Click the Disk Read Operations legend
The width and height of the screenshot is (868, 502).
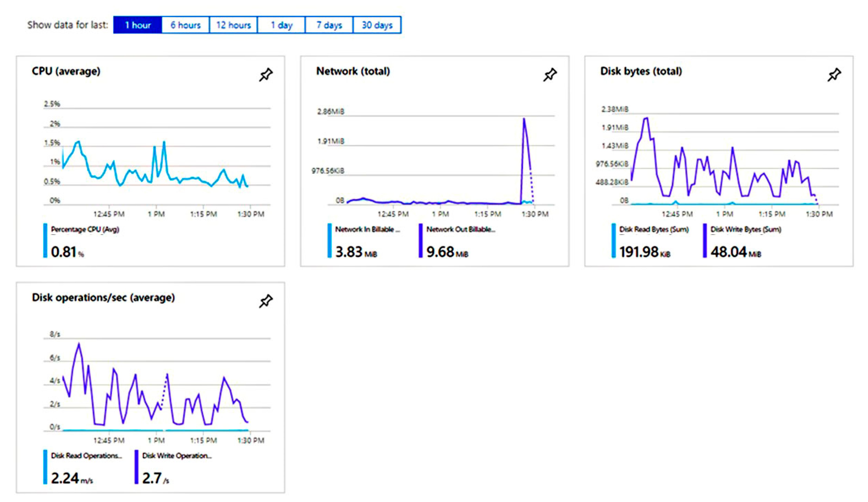[86, 456]
